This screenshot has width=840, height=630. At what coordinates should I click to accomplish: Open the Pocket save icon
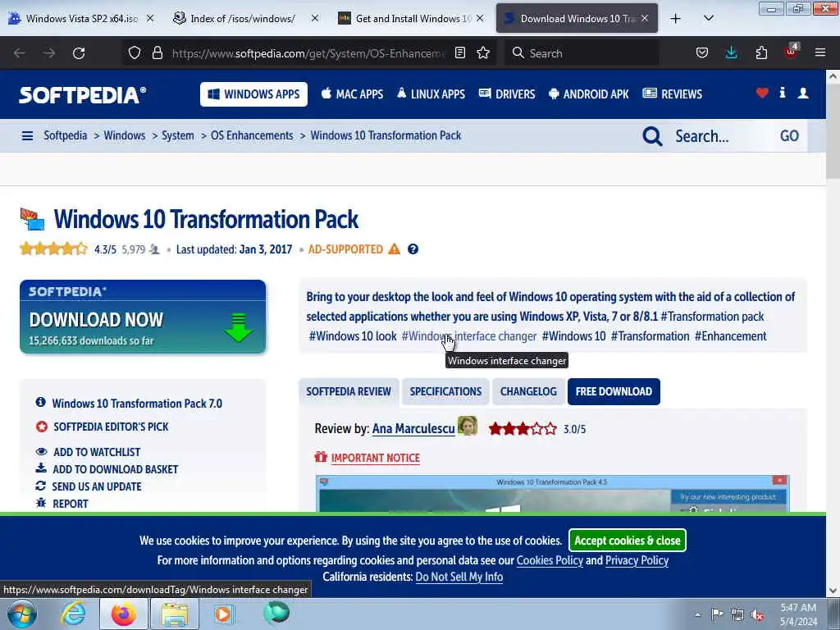point(702,53)
